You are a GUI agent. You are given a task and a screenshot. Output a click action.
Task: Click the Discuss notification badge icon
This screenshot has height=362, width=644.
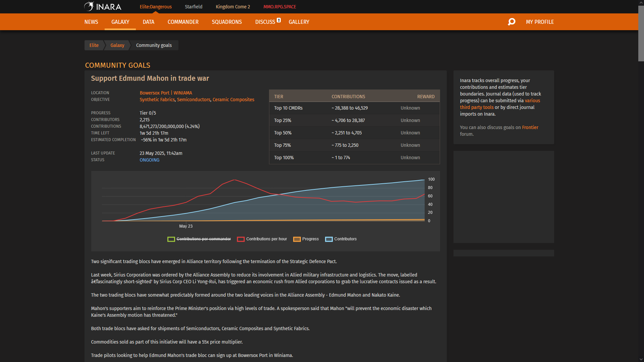tap(279, 20)
